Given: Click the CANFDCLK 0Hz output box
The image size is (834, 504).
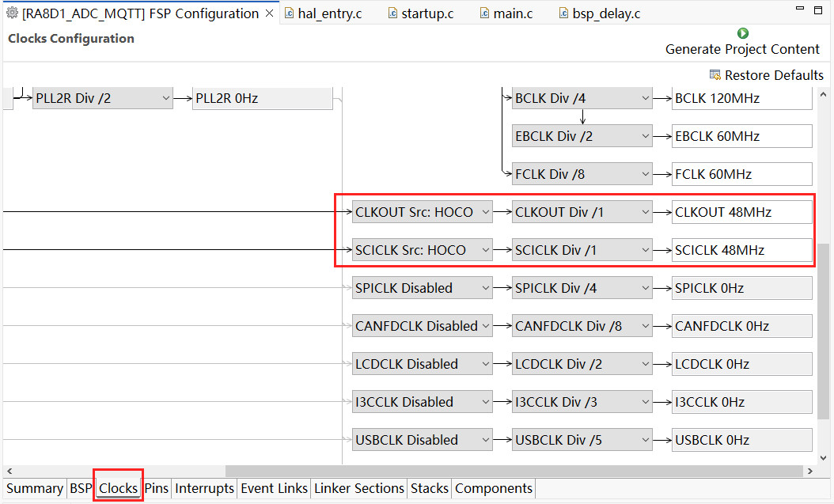Looking at the screenshot, I should (742, 326).
